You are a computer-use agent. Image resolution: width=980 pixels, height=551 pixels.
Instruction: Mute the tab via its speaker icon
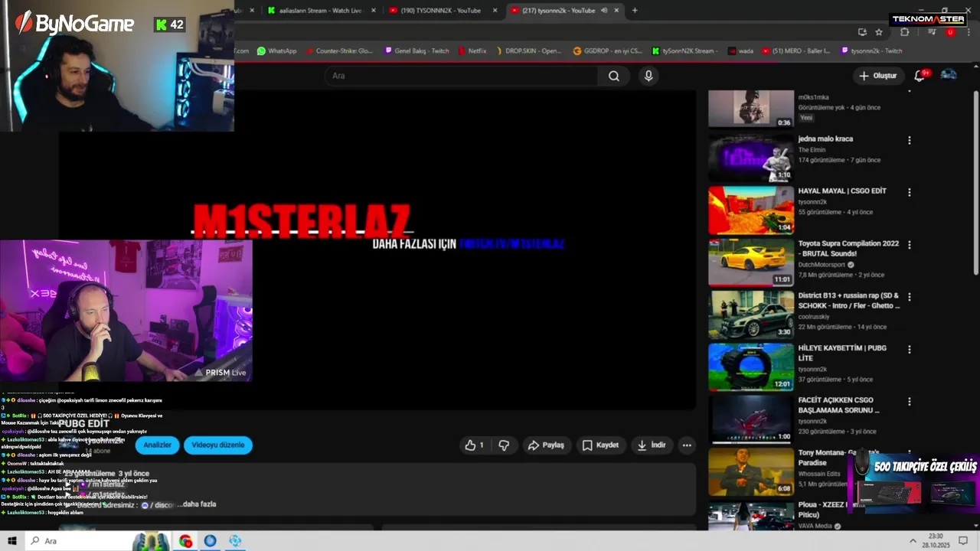pyautogui.click(x=604, y=11)
